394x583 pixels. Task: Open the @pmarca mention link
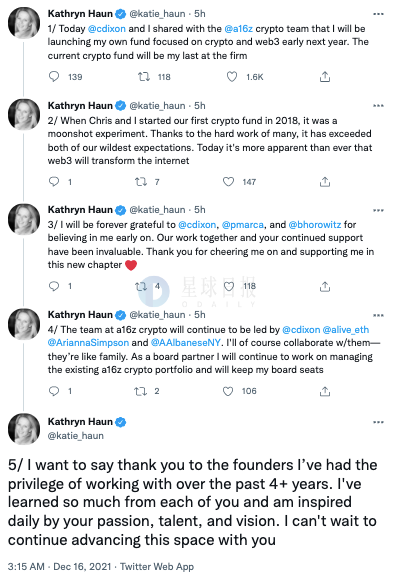coord(243,225)
